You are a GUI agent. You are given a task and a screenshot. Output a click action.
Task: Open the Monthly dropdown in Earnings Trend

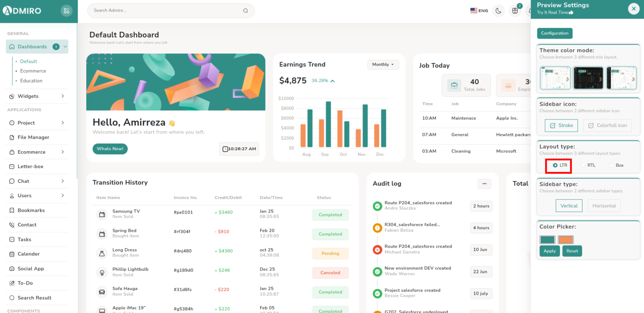coord(383,65)
